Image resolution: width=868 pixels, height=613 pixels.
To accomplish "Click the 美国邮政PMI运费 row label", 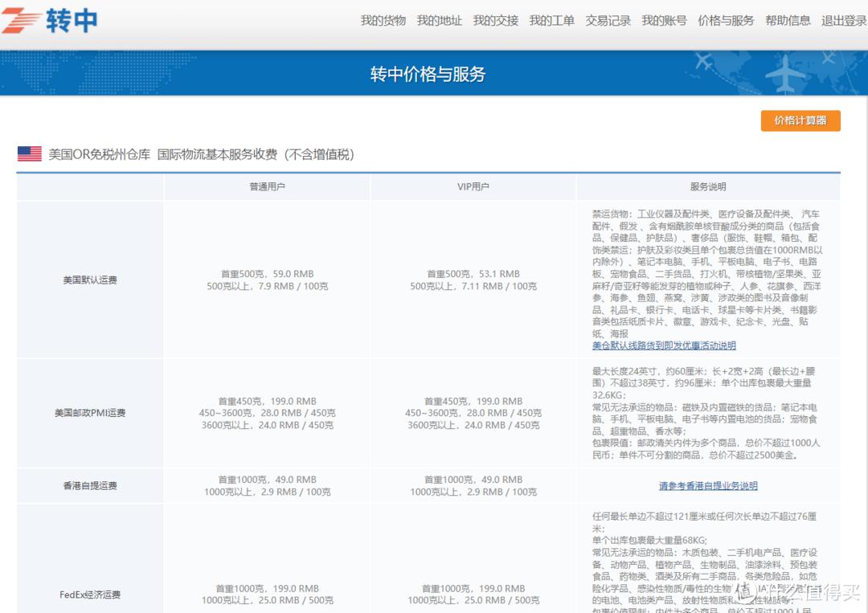I will (90, 413).
